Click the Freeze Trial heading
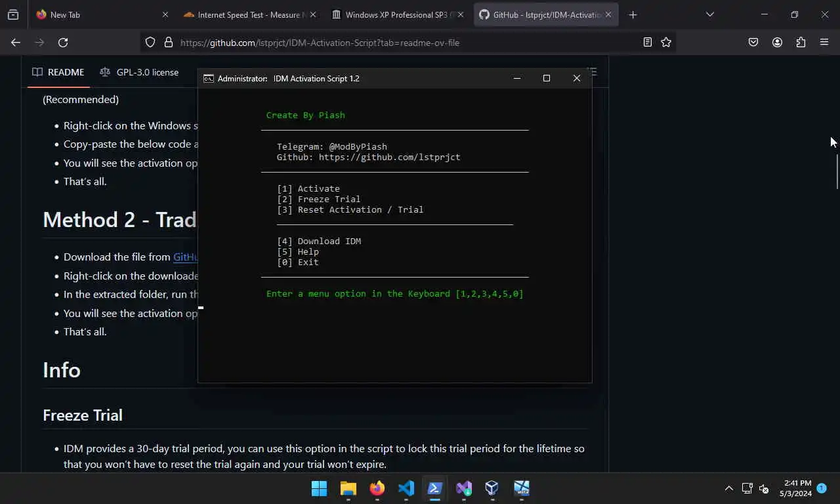The image size is (840, 504). (83, 415)
